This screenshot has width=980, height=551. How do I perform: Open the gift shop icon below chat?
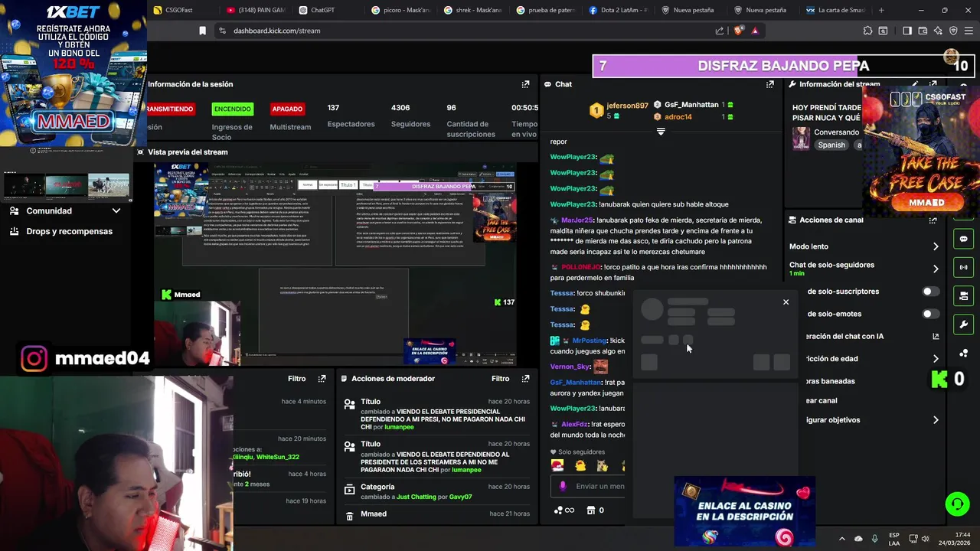[590, 510]
